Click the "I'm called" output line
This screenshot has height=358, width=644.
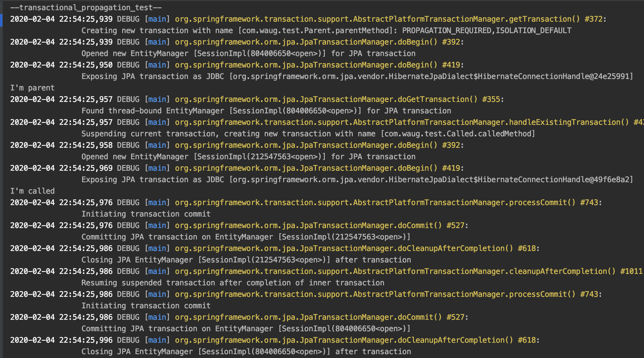click(32, 191)
